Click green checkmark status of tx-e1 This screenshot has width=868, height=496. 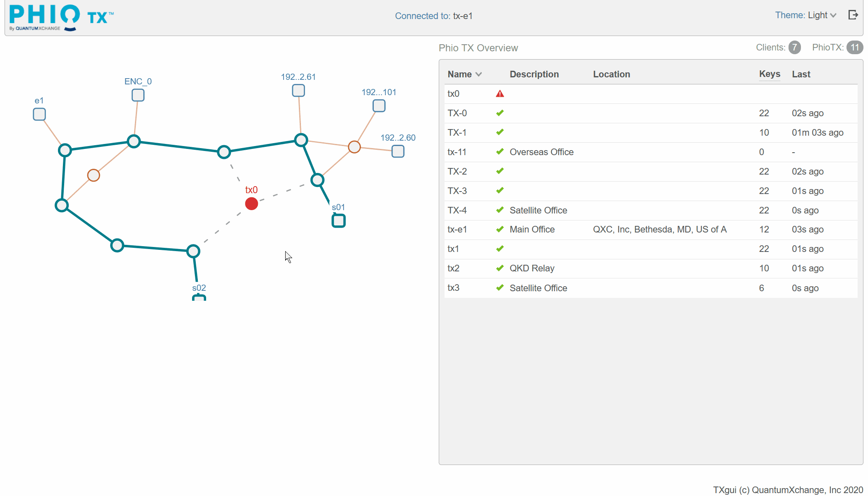pyautogui.click(x=500, y=229)
